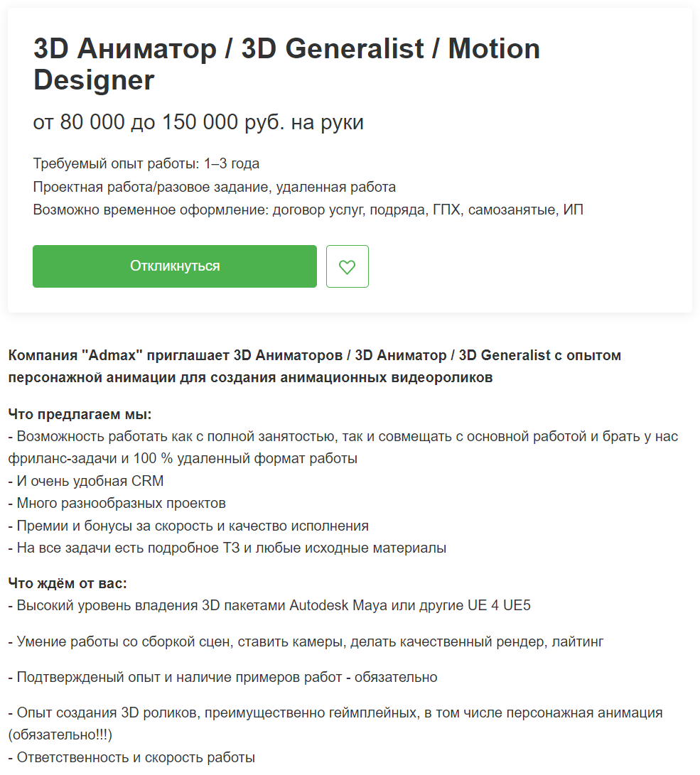700x775 pixels.
Task: Click Откликнуться to apply for the job
Action: [175, 266]
